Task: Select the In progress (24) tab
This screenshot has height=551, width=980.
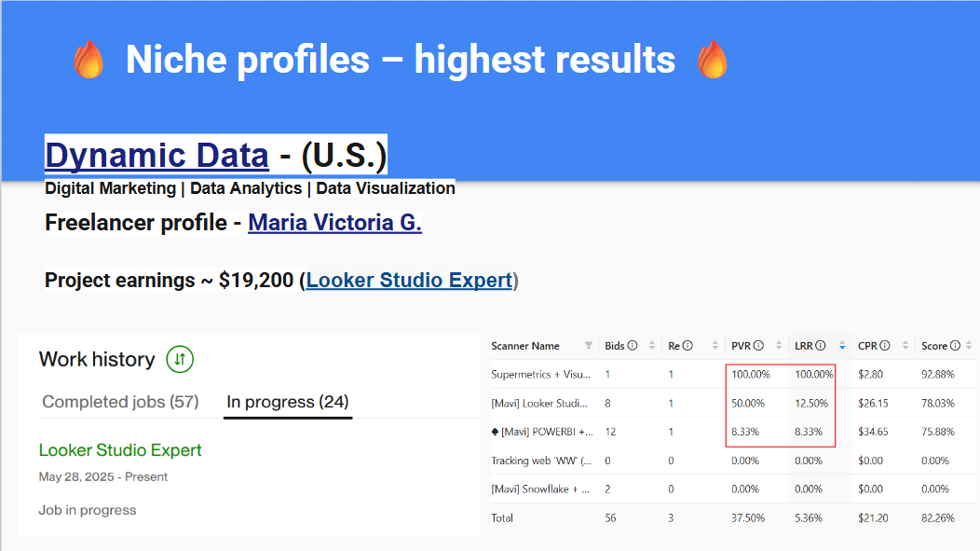Action: pyautogui.click(x=288, y=402)
